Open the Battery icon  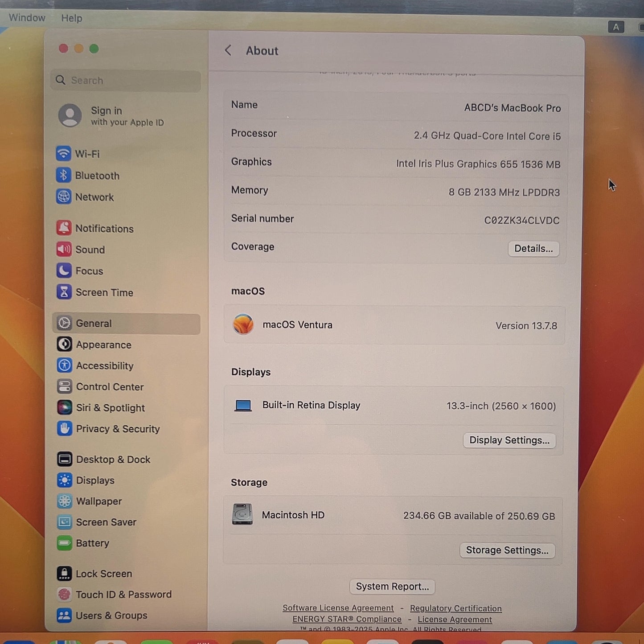(x=65, y=543)
